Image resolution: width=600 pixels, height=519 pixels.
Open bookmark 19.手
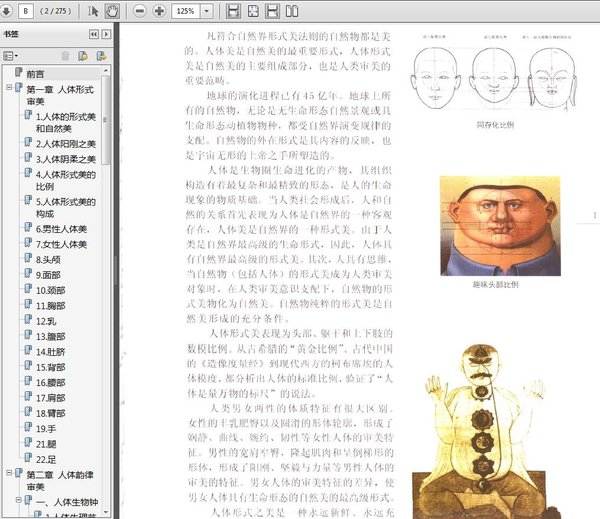tap(46, 429)
